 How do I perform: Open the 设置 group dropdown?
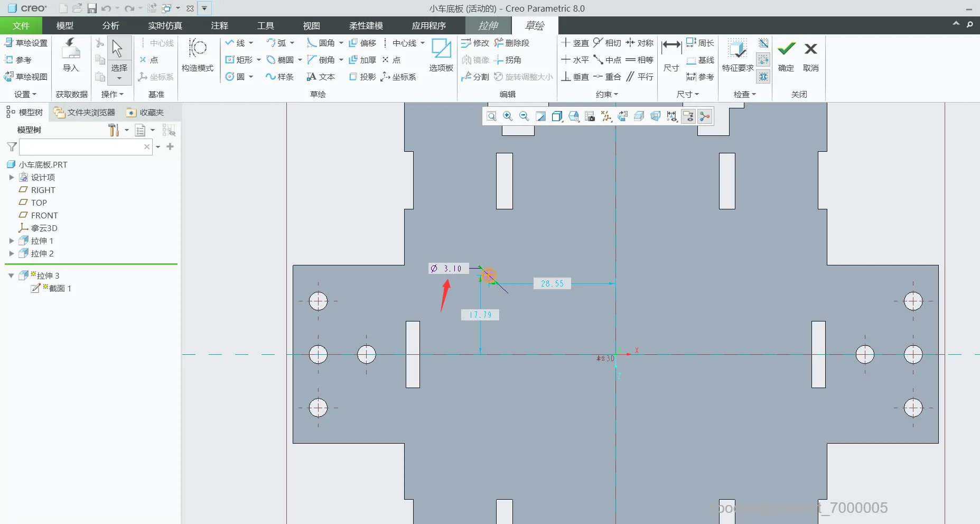pyautogui.click(x=25, y=94)
